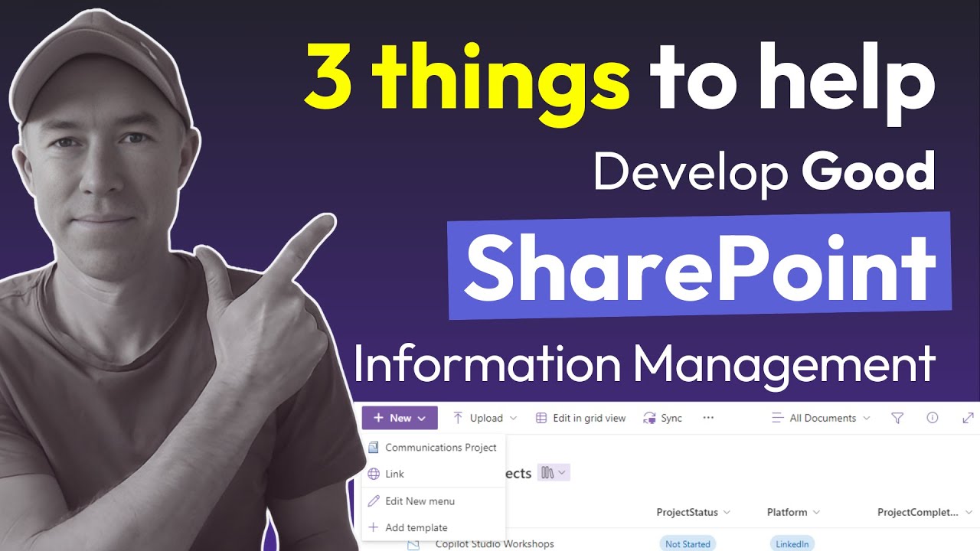Open the purple New dropdown button
Image resolution: width=980 pixels, height=551 pixels.
pos(400,418)
